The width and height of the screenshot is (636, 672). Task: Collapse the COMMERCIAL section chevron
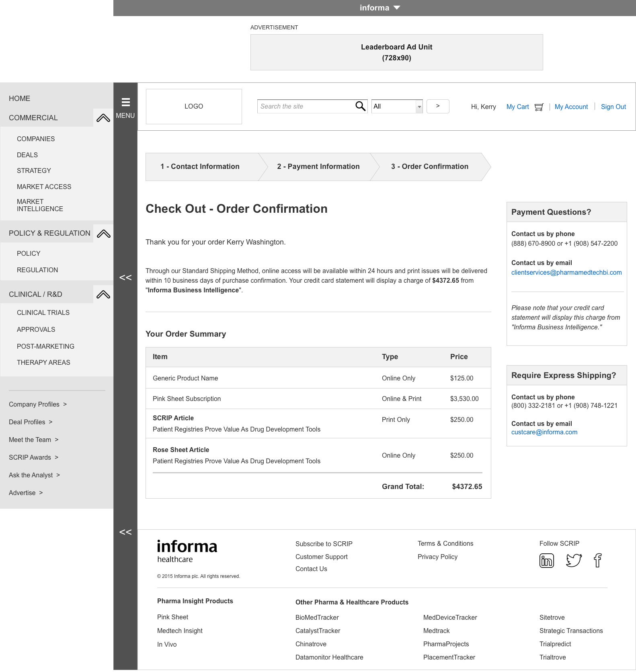coord(103,118)
